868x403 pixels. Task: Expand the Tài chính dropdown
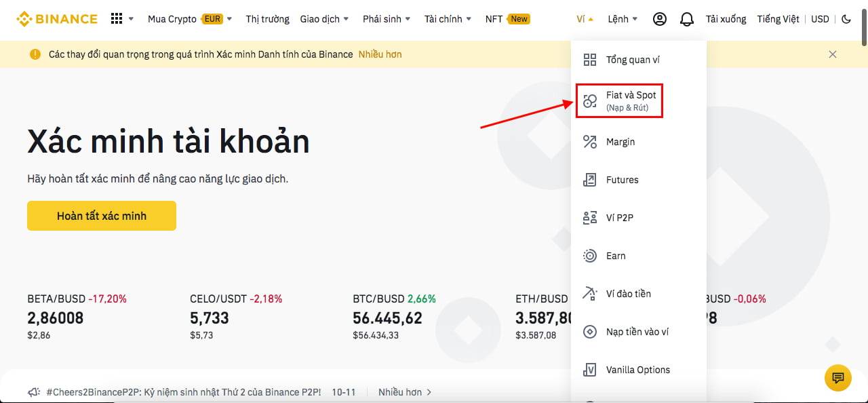448,19
